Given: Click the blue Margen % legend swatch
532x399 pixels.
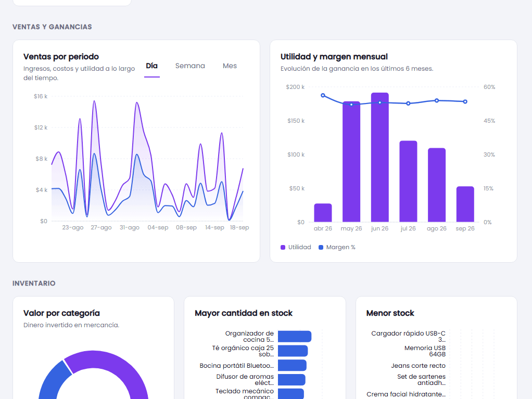Looking at the screenshot, I should pyautogui.click(x=321, y=248).
